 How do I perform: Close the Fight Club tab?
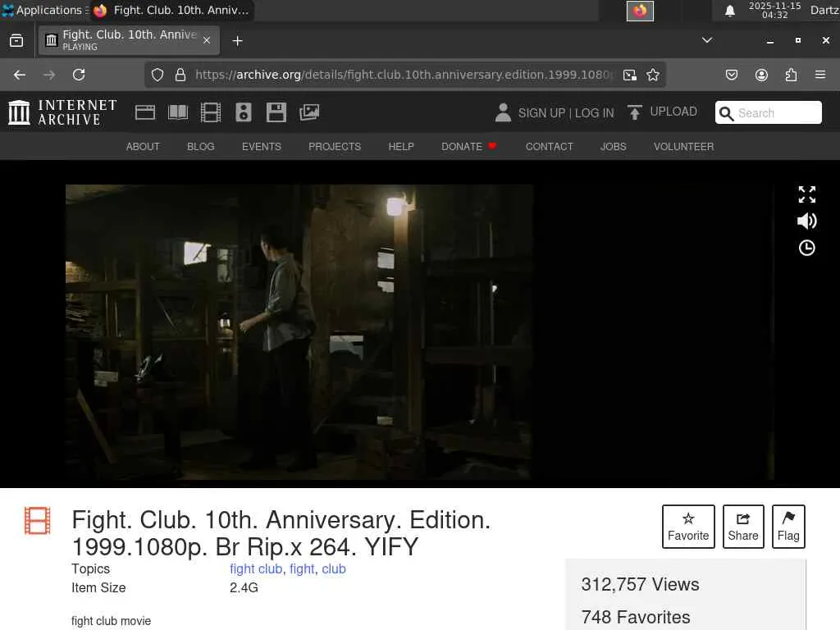click(x=207, y=41)
